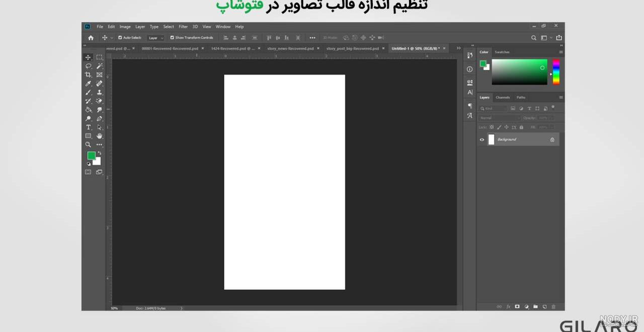Viewport: 644px width, 332px height.
Task: Open the Auto-Select Layer dropdown
Action: [x=155, y=38]
